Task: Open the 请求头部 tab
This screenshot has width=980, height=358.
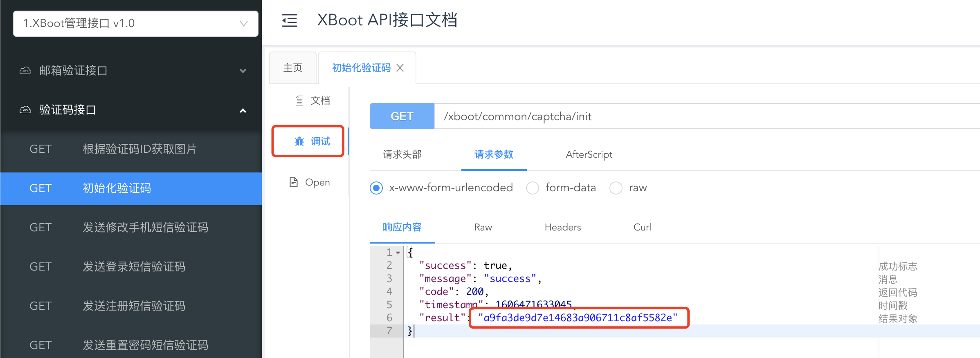Action: (x=402, y=154)
